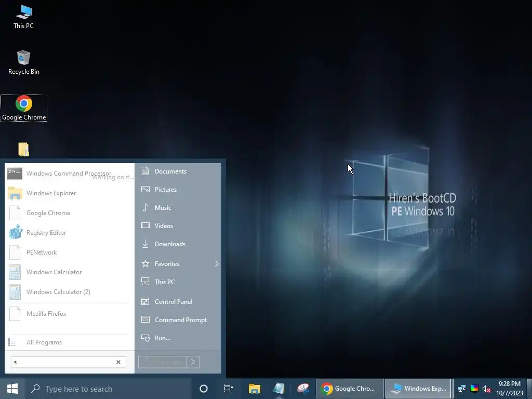
Task: Clear the start menu search text with X
Action: pyautogui.click(x=118, y=362)
